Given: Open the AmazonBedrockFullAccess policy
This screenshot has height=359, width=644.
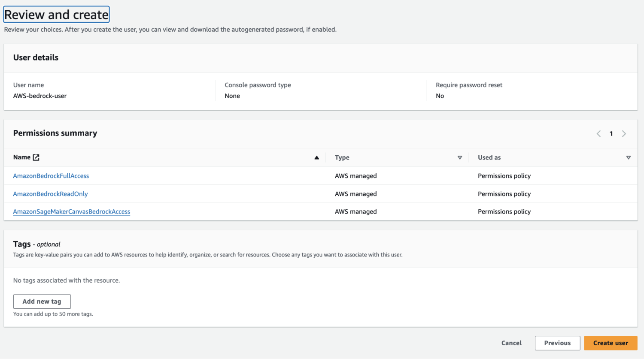Looking at the screenshot, I should click(x=51, y=176).
